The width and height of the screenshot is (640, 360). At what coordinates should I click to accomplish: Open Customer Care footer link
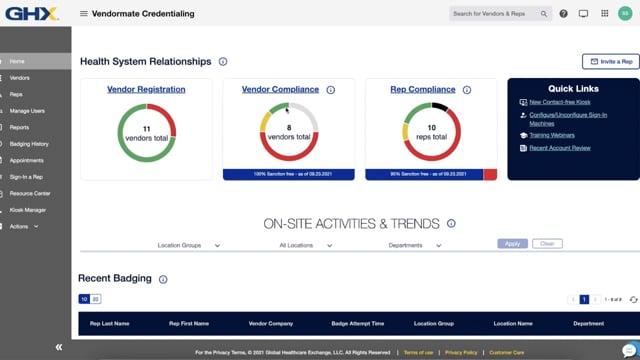coord(507,352)
